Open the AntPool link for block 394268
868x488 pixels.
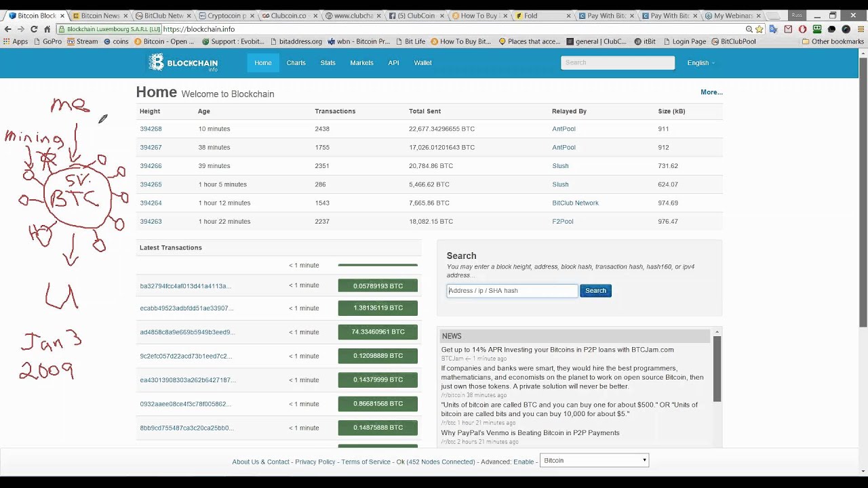564,129
